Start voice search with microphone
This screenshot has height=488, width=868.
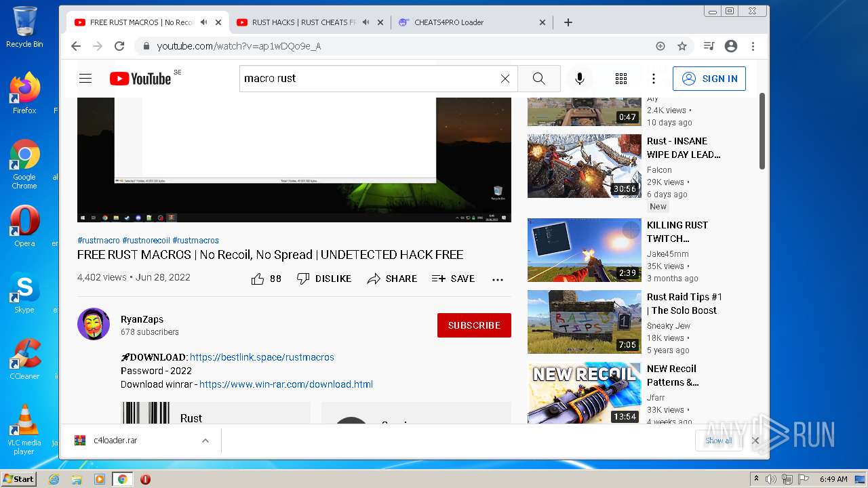point(580,79)
